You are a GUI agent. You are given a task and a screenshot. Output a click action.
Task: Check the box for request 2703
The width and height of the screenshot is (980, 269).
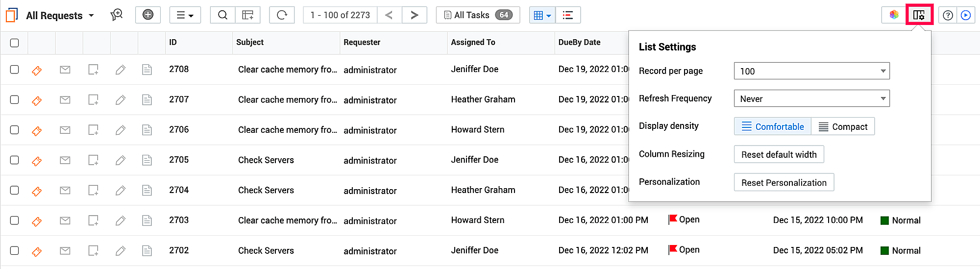click(x=15, y=220)
